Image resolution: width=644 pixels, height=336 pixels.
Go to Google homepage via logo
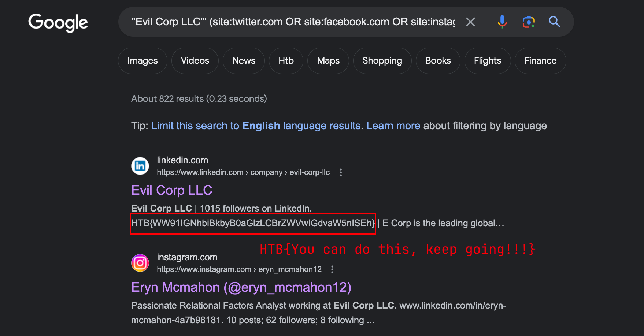58,23
